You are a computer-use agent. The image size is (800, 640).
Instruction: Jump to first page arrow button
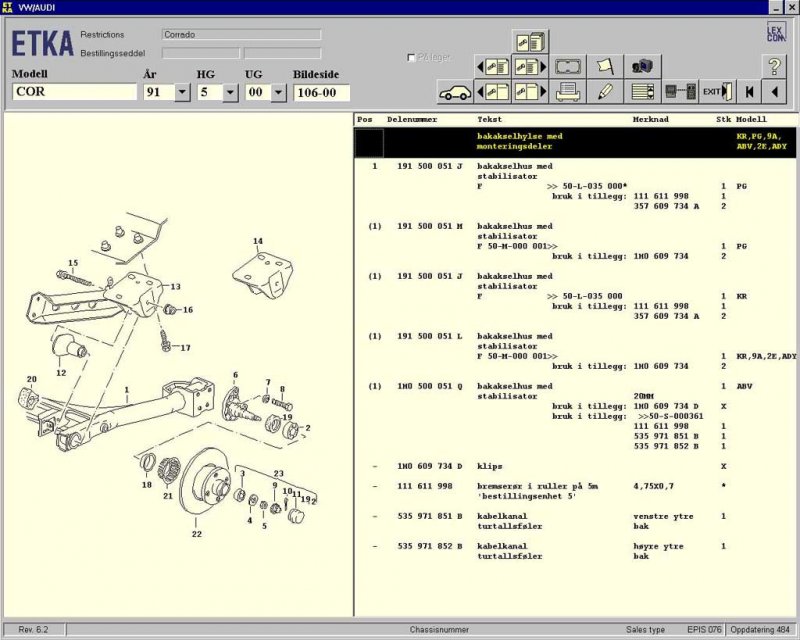(x=748, y=92)
